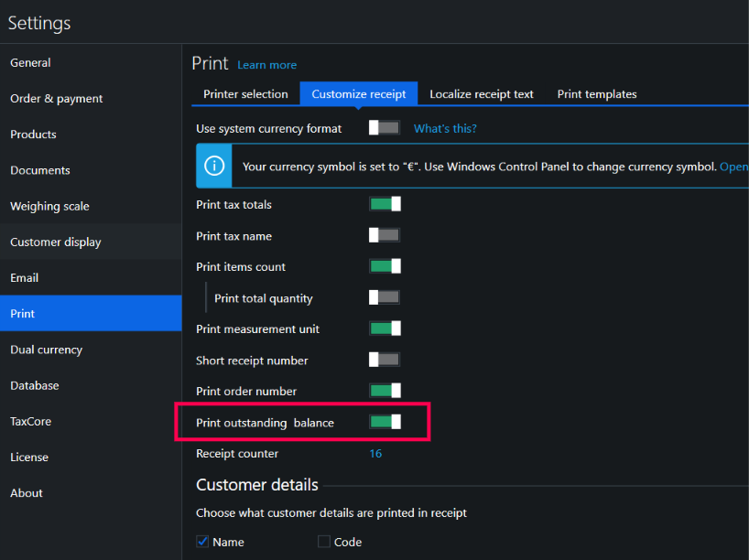749x560 pixels.
Task: Toggle Use system currency format switch
Action: coord(385,128)
